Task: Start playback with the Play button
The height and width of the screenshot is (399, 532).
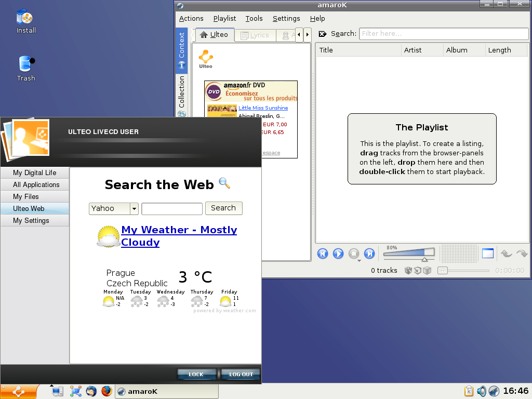Action: click(x=338, y=254)
